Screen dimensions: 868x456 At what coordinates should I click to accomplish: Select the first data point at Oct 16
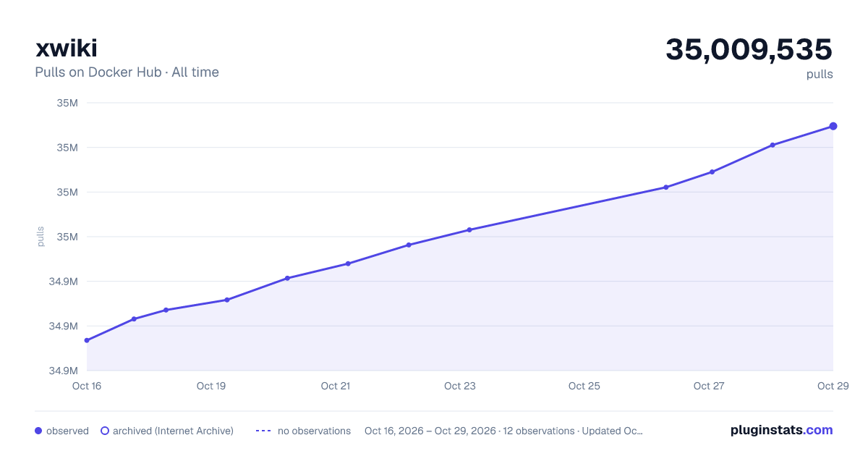pos(87,340)
